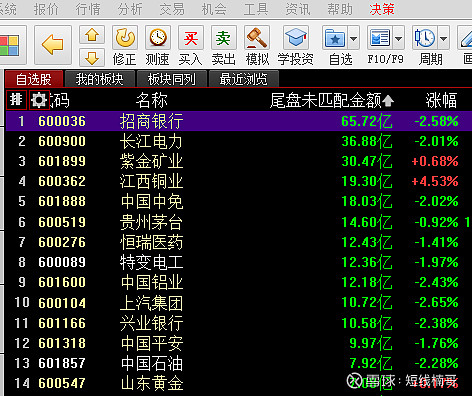Open the 学投资 graduation cap icon
Screen dimensions: 472x396
click(295, 37)
